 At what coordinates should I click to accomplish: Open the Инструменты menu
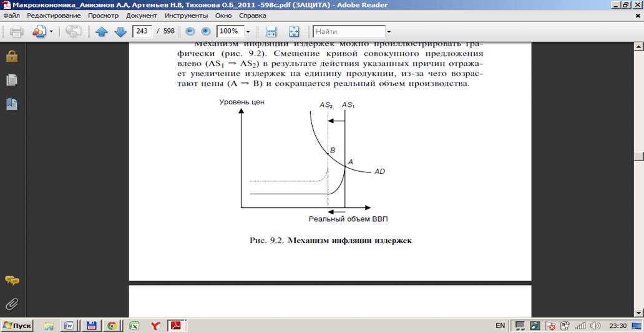click(x=187, y=16)
